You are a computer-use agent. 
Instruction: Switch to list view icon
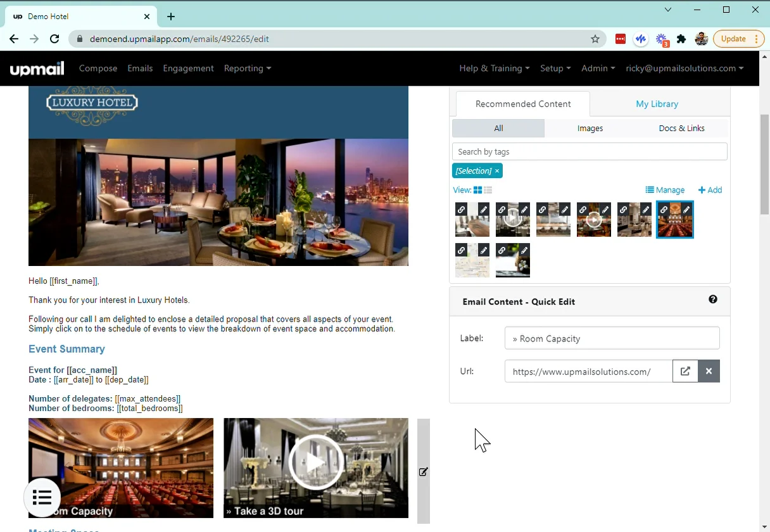[488, 190]
